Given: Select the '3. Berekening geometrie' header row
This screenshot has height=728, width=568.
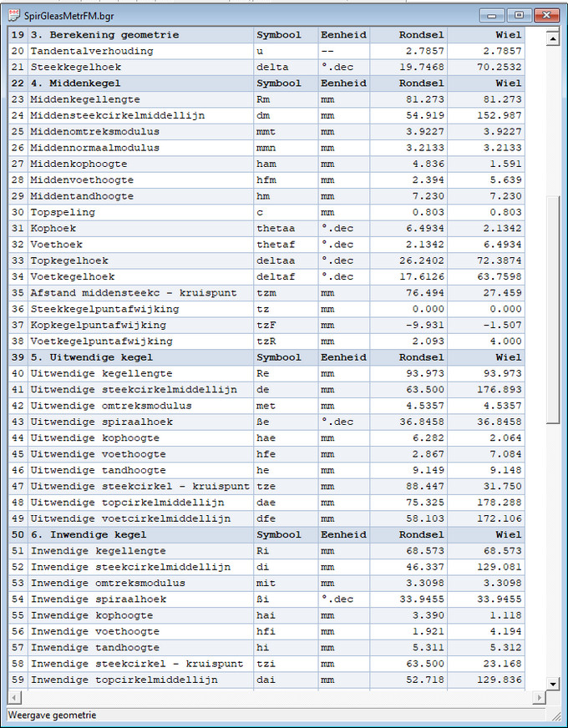Looking at the screenshot, I should [x=266, y=35].
